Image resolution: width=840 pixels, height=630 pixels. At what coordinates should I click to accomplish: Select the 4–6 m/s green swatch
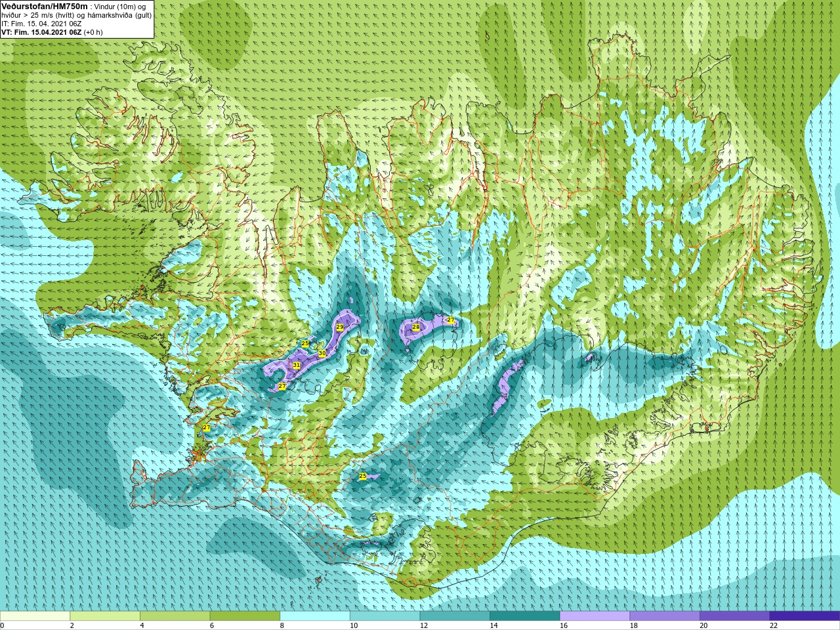[175, 616]
